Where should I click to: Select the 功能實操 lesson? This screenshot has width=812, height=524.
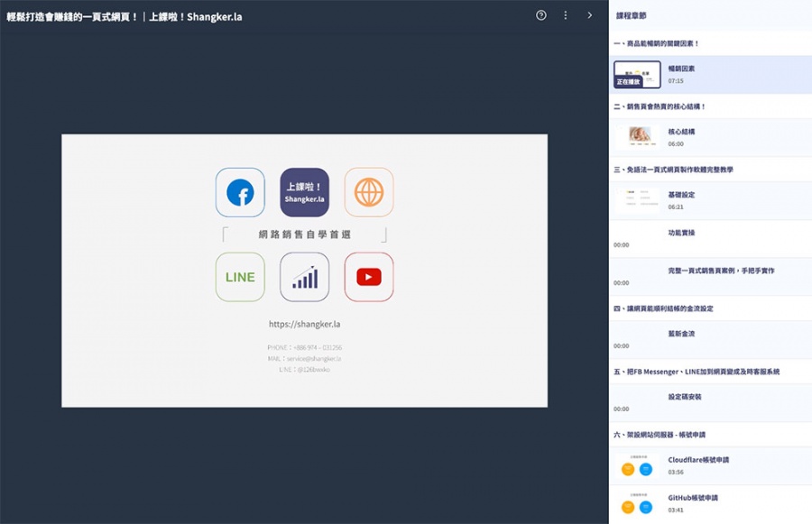(681, 233)
